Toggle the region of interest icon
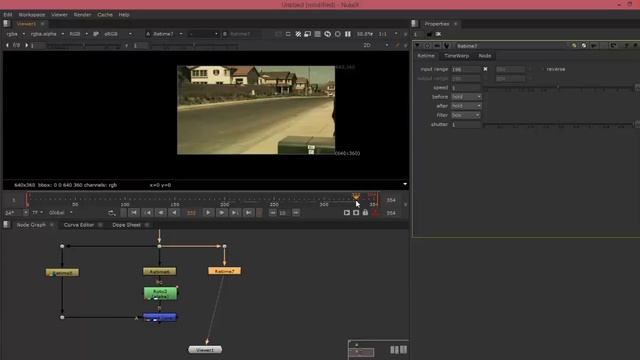 (x=288, y=34)
